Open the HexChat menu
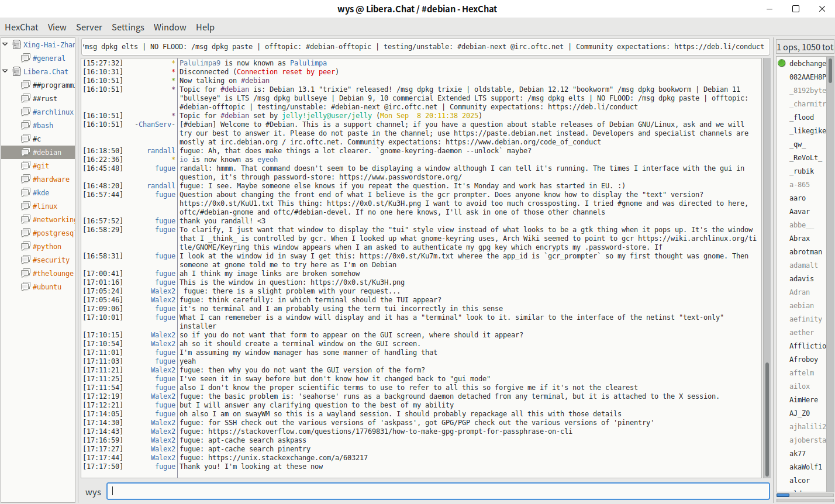 22,27
